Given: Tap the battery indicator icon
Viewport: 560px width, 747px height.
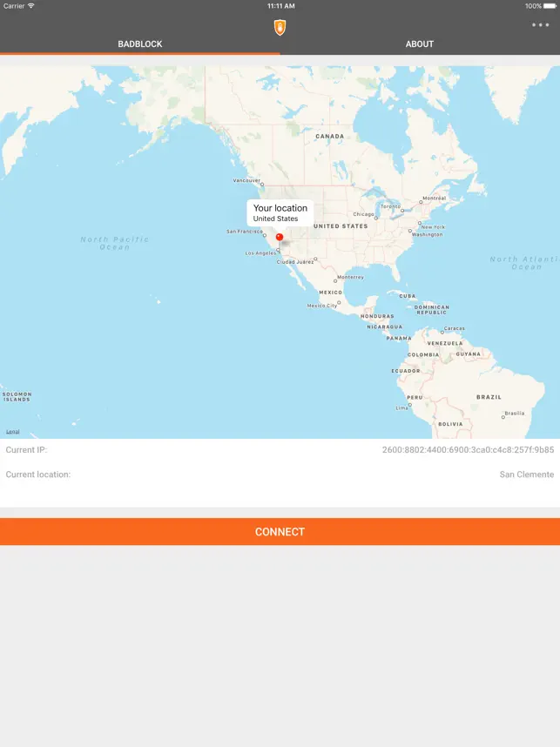Looking at the screenshot, I should point(550,6).
